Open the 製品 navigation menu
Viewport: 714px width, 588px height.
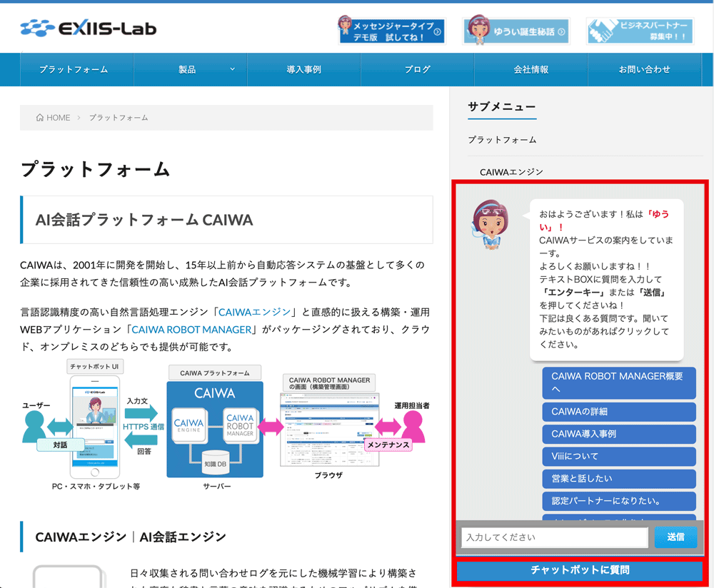pyautogui.click(x=191, y=70)
